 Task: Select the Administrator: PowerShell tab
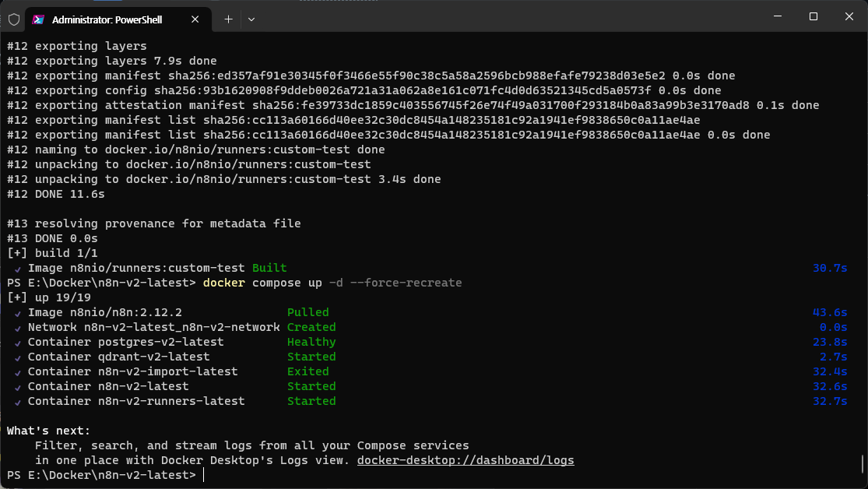coord(118,19)
